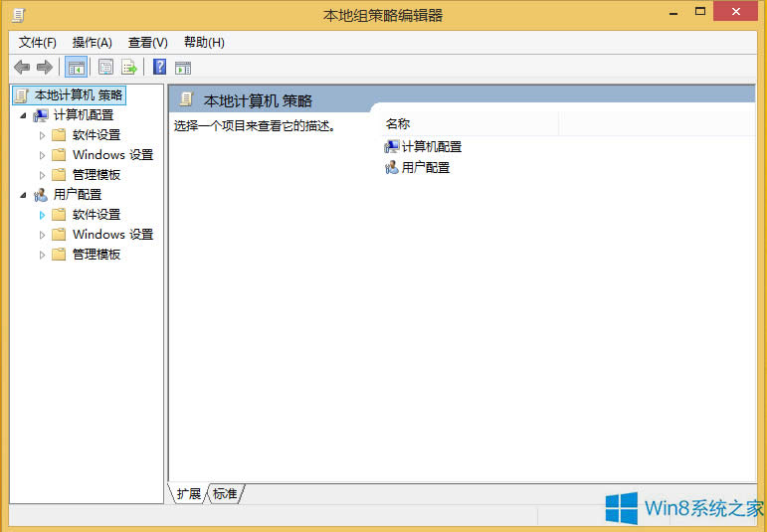This screenshot has width=767, height=532.
Task: Click the scroll icon in right pane header
Action: pos(186,99)
